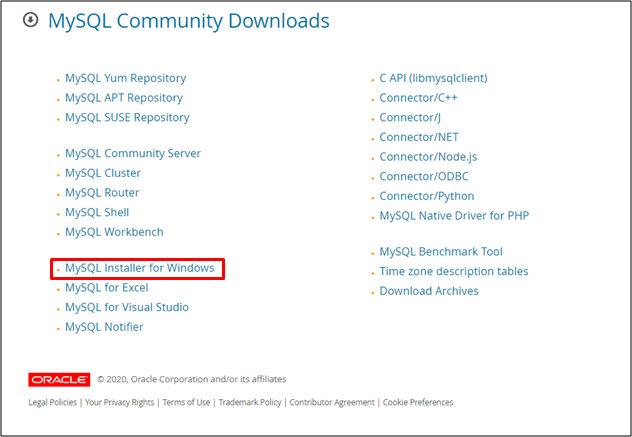632x437 pixels.
Task: Open MySQL Notifier link
Action: 104,328
